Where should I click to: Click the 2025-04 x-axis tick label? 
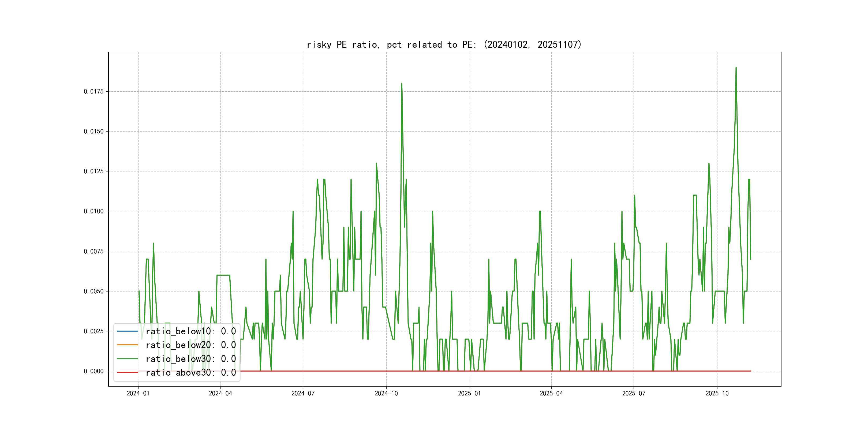[551, 394]
